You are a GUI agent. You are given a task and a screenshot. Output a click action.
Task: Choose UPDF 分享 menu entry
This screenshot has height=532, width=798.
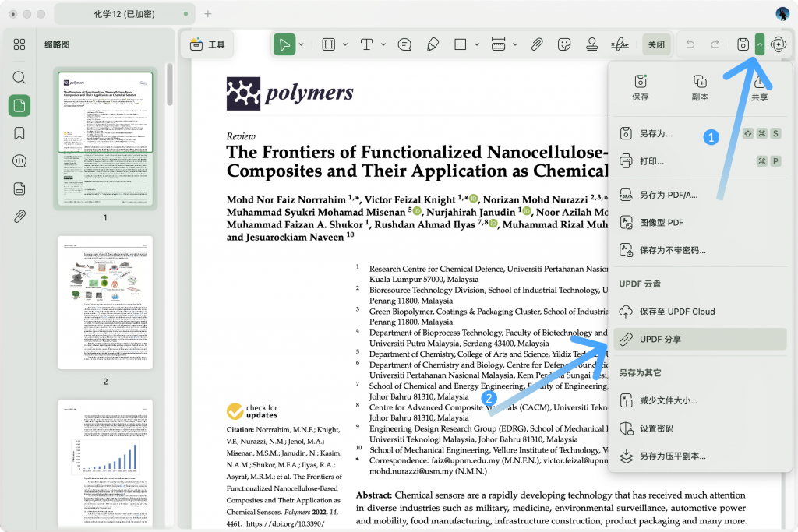point(700,340)
